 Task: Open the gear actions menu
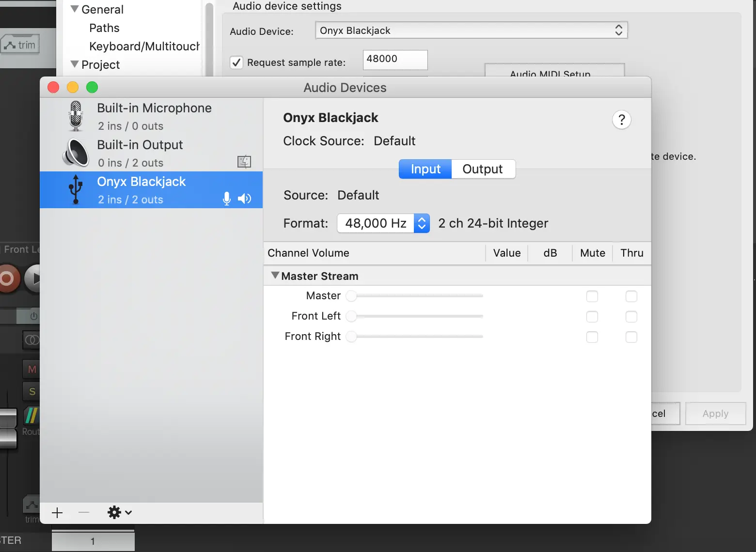pyautogui.click(x=119, y=513)
